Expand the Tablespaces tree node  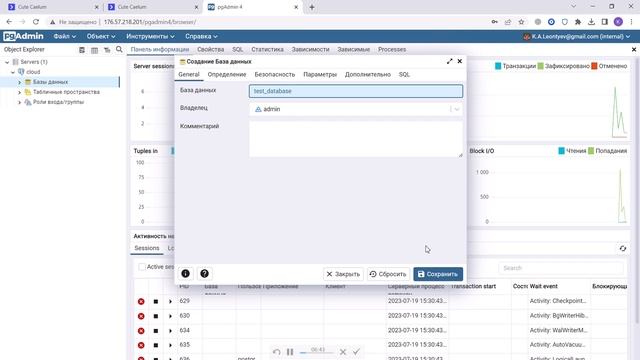coord(19,92)
